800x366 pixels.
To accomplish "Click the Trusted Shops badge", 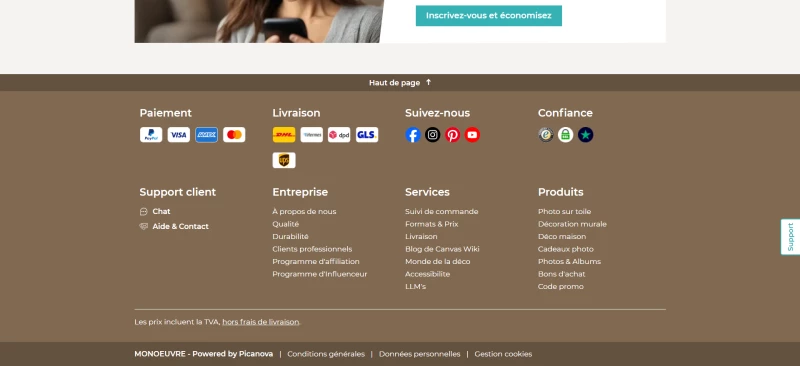I will pyautogui.click(x=546, y=135).
